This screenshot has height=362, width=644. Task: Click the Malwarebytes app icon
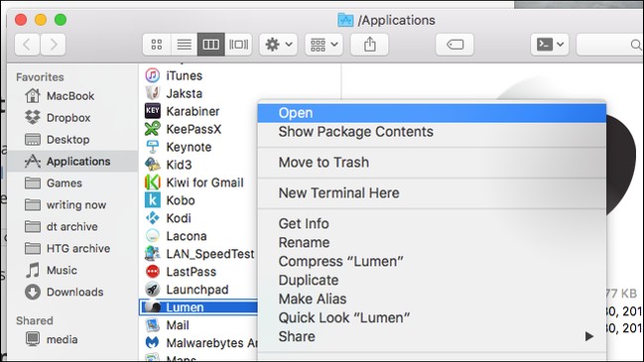tap(153, 343)
